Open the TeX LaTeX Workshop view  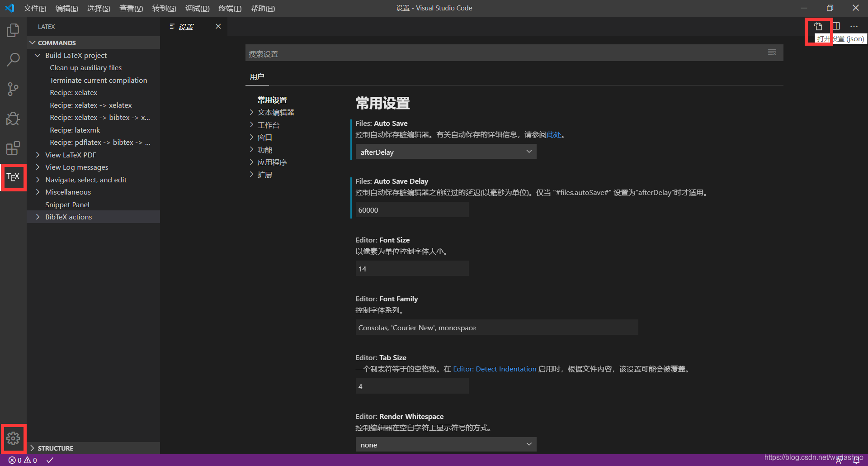click(x=13, y=177)
